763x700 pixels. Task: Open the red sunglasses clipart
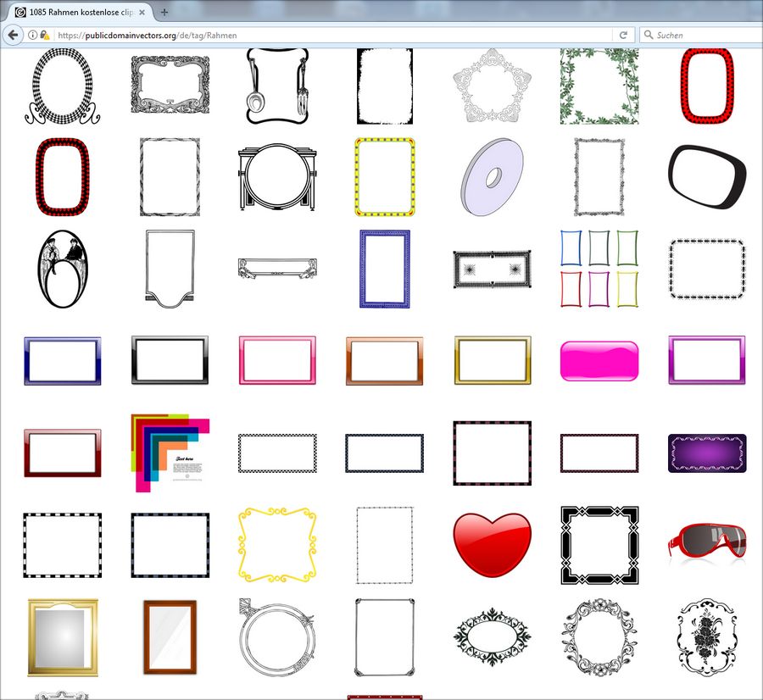coord(706,543)
